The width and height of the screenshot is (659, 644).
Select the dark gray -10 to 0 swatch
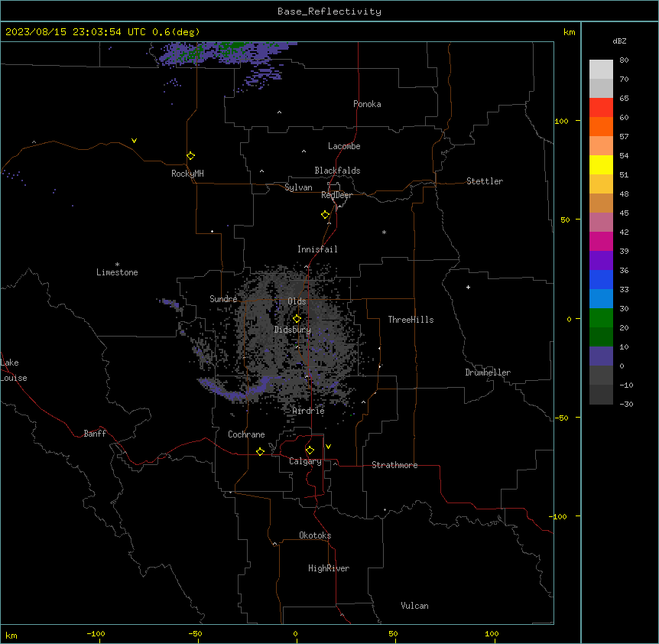pyautogui.click(x=601, y=376)
